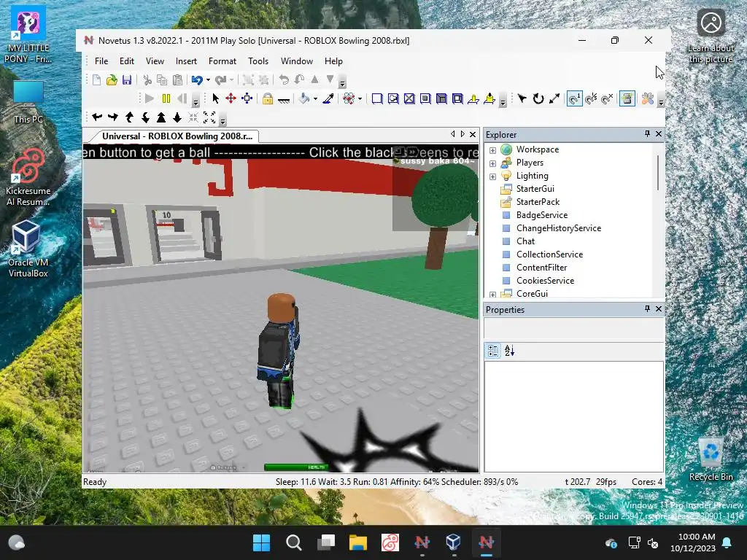This screenshot has width=747, height=560.
Task: Expand Lighting node in Explorer
Action: click(492, 176)
